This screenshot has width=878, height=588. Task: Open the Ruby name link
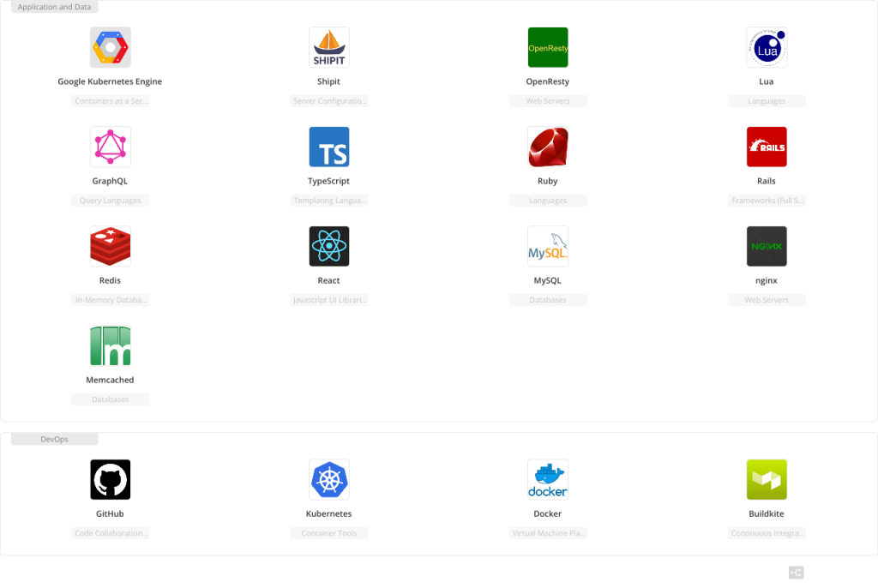[548, 181]
